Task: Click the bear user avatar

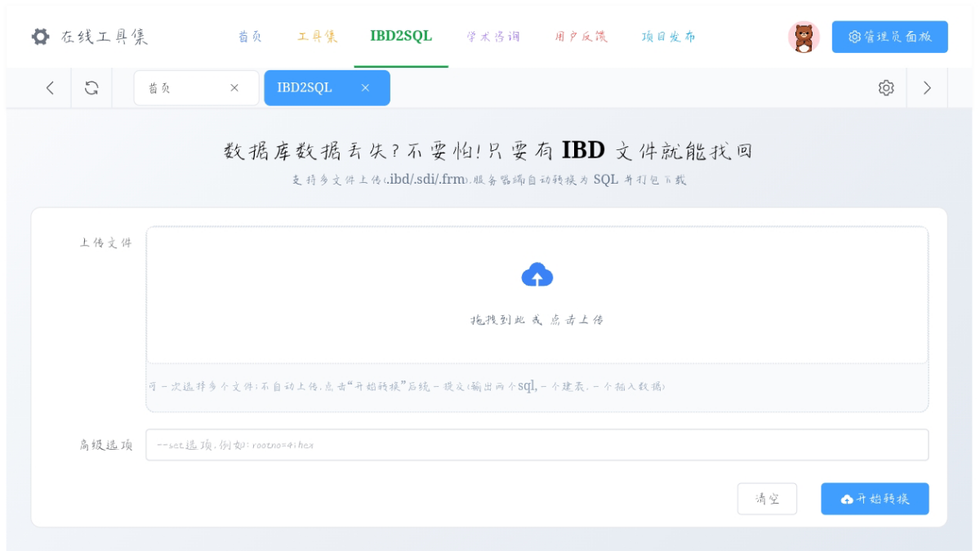Action: [x=804, y=37]
